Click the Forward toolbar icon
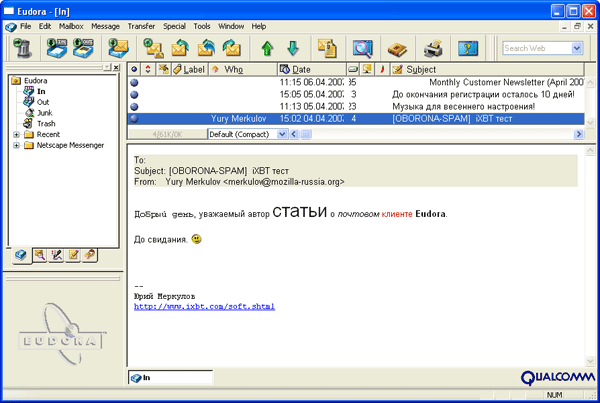This screenshot has height=403, width=600. coord(232,48)
